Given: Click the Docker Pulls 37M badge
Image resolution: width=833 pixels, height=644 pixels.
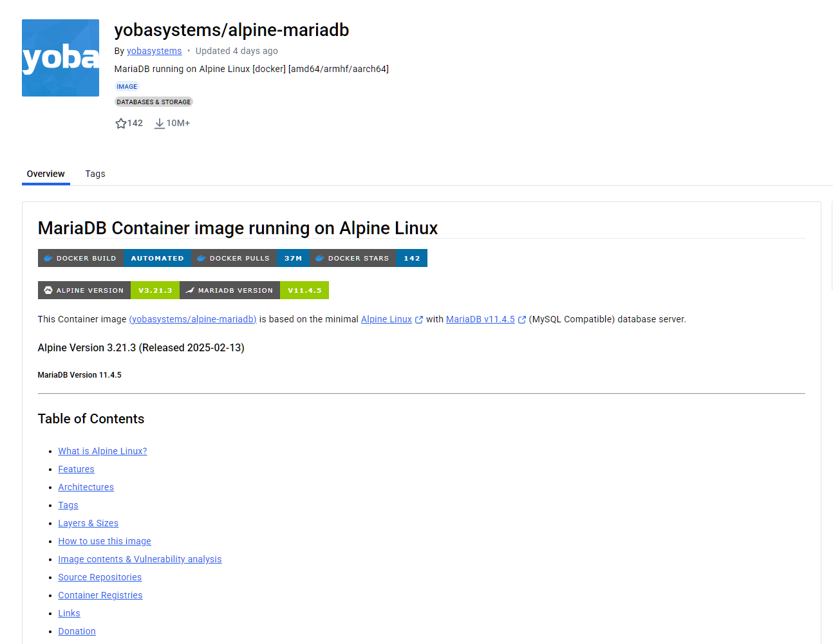Looking at the screenshot, I should pyautogui.click(x=250, y=258).
